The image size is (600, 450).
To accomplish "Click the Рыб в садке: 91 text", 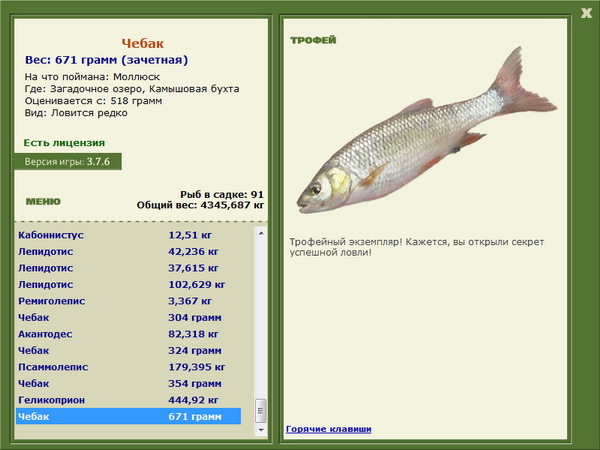I will 222,194.
